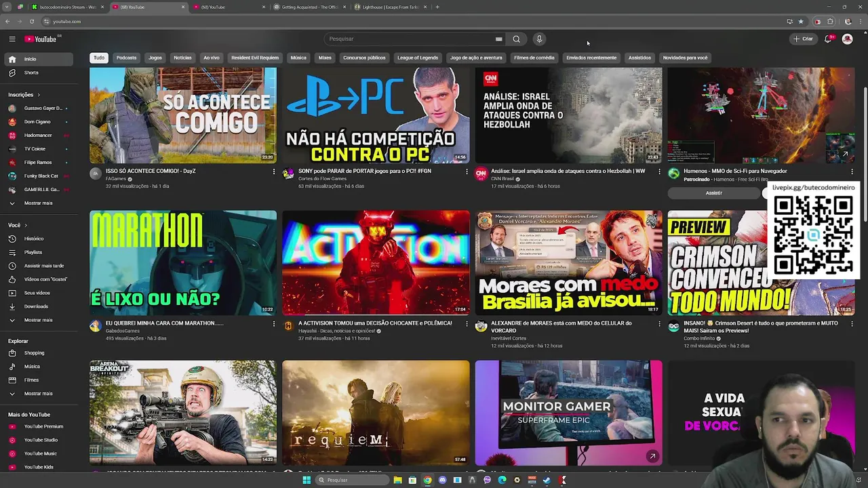This screenshot has height=488, width=868.
Task: Open Shopping under Explorar
Action: 40,353
